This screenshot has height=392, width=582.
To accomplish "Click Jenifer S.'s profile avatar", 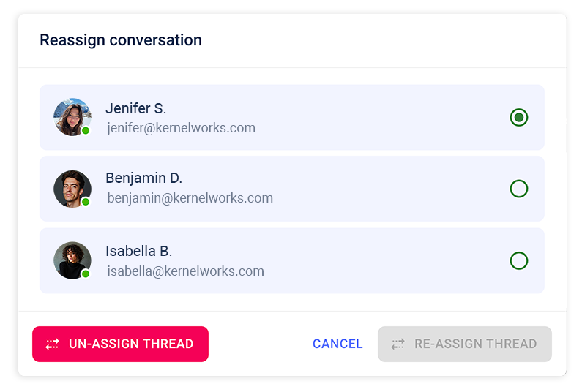I will pos(72,117).
